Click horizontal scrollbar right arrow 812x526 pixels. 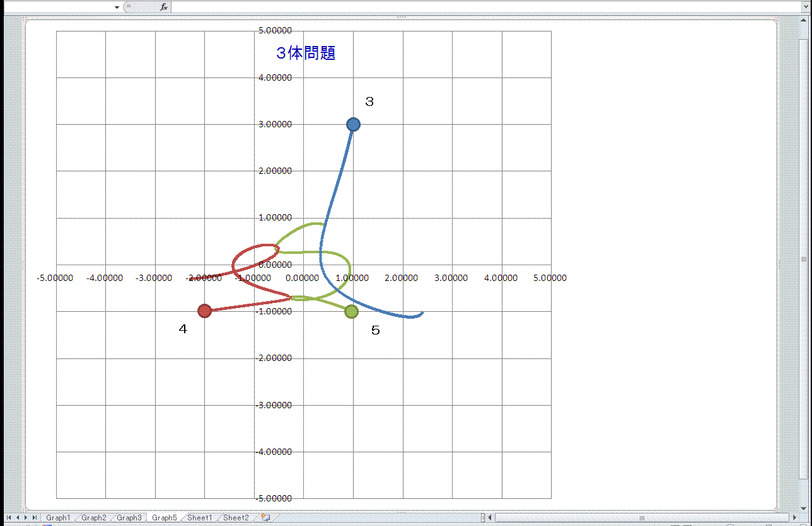[794, 518]
